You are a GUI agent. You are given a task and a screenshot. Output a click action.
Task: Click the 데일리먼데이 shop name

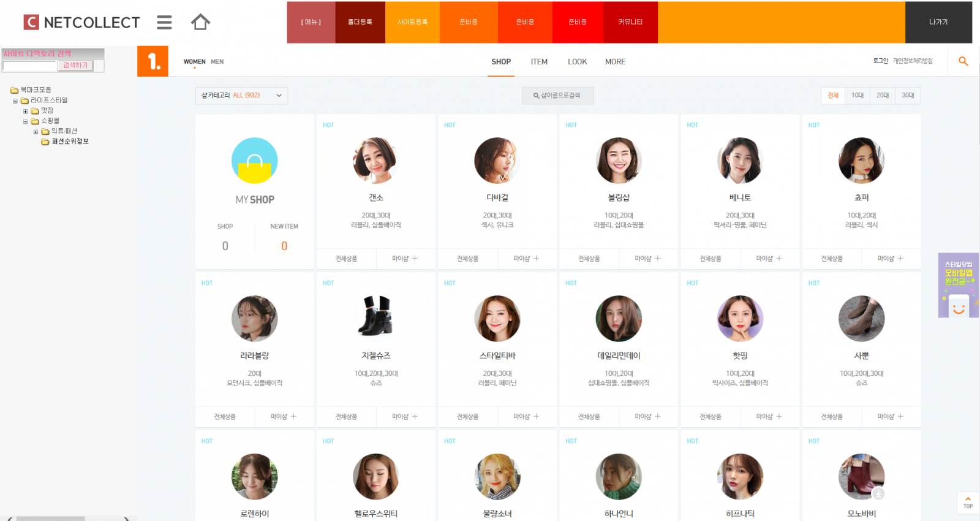[x=619, y=356]
